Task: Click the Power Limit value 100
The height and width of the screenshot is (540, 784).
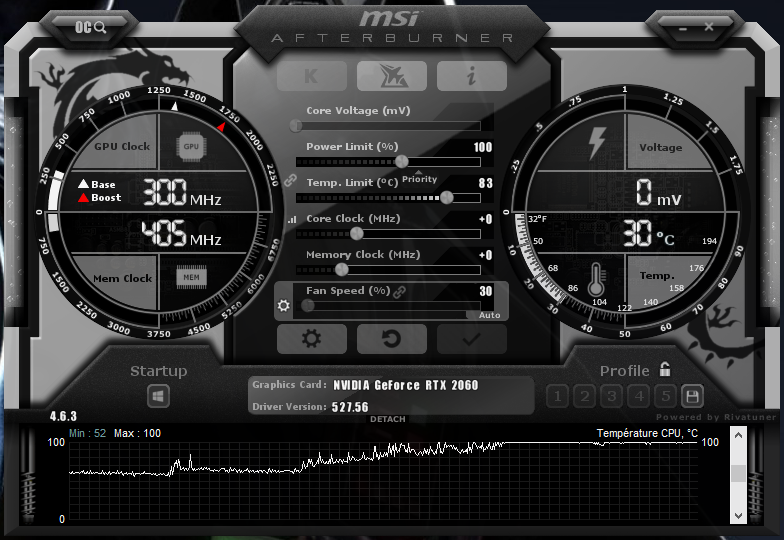Action: coord(482,147)
